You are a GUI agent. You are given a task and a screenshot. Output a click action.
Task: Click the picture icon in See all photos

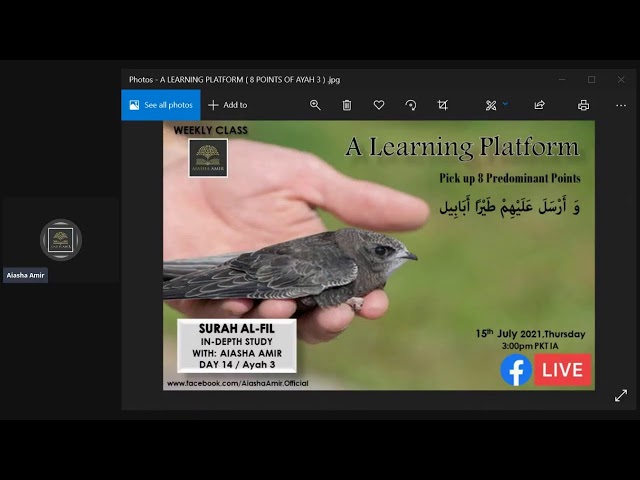tap(134, 105)
